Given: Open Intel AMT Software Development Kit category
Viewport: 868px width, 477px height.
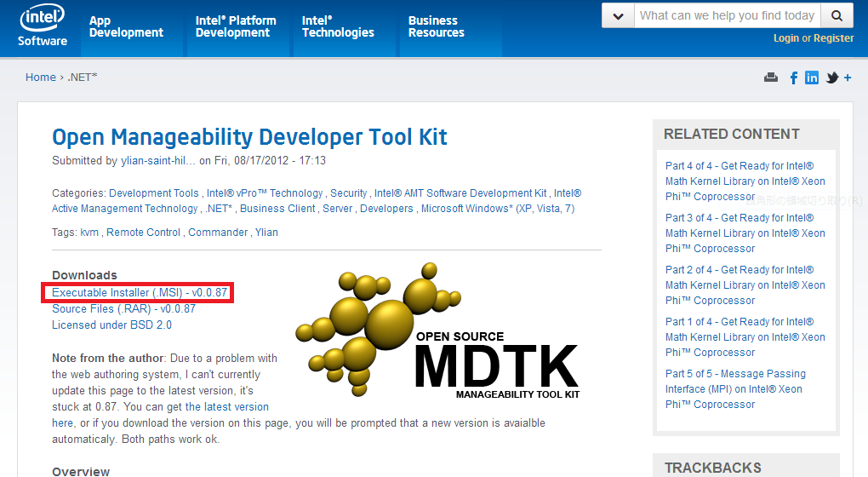Looking at the screenshot, I should point(460,193).
